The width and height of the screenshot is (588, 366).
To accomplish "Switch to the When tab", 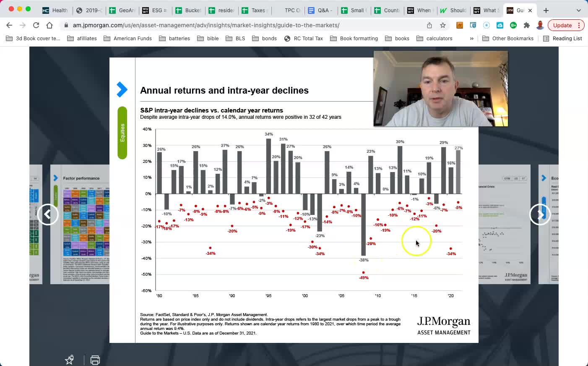I will [420, 10].
